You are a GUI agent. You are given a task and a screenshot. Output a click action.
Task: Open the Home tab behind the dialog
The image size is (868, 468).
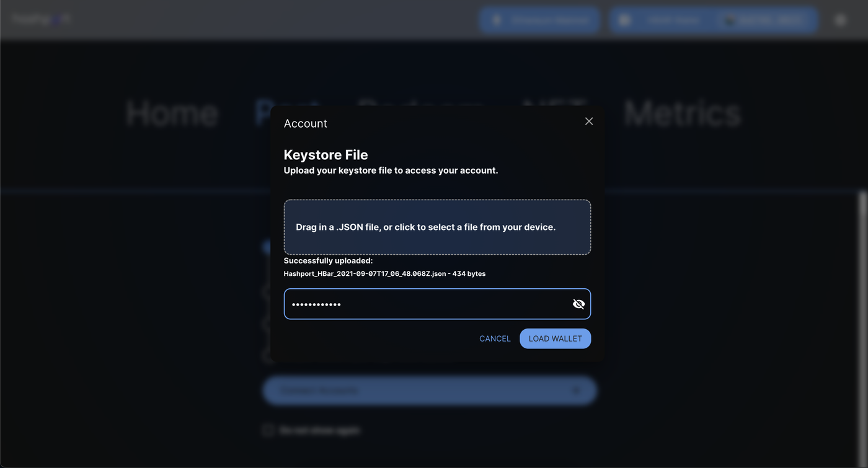[172, 113]
